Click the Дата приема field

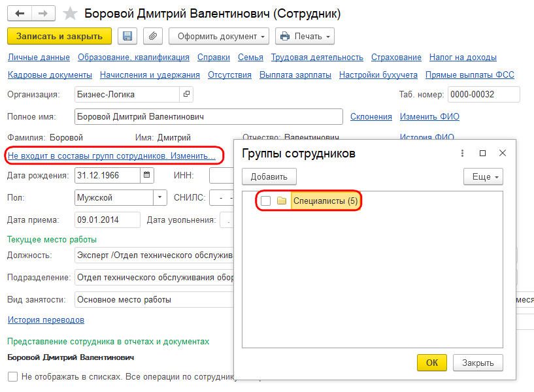pos(107,220)
